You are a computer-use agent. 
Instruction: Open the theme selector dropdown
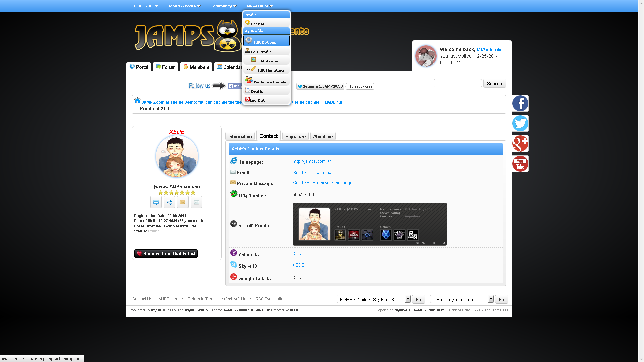[373, 299]
